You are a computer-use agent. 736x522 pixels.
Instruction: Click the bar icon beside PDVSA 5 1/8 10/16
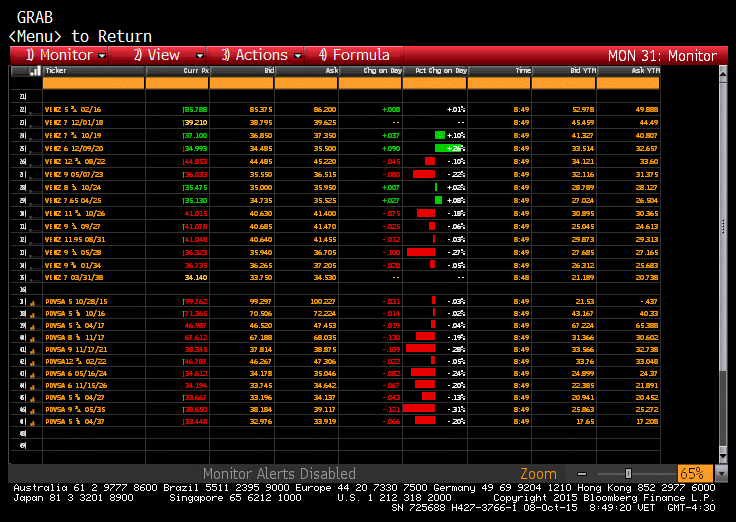click(32, 315)
